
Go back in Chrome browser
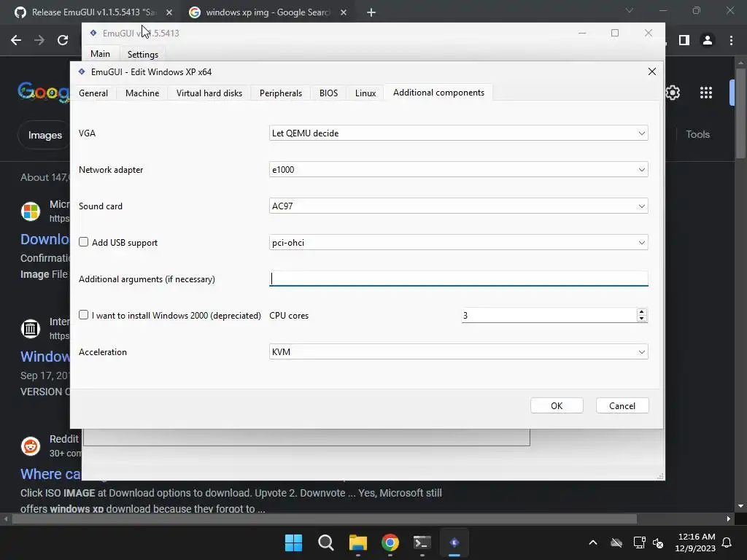[16, 41]
